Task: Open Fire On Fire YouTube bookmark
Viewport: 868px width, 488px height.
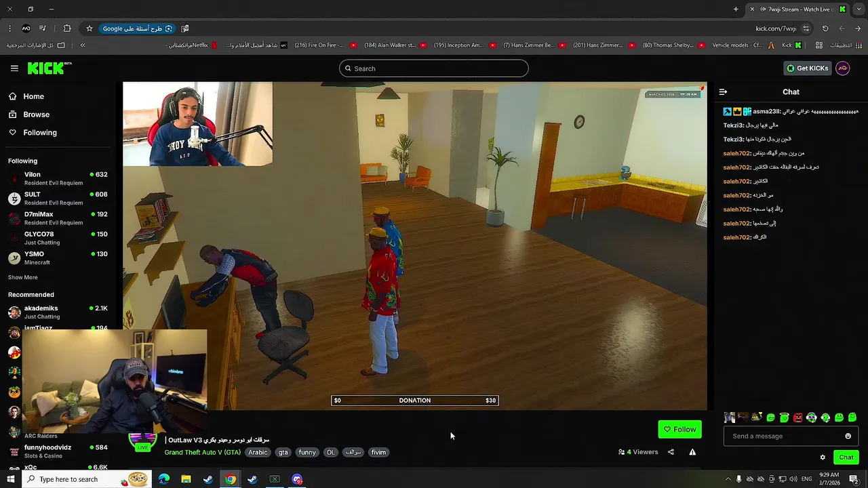Action: point(325,45)
